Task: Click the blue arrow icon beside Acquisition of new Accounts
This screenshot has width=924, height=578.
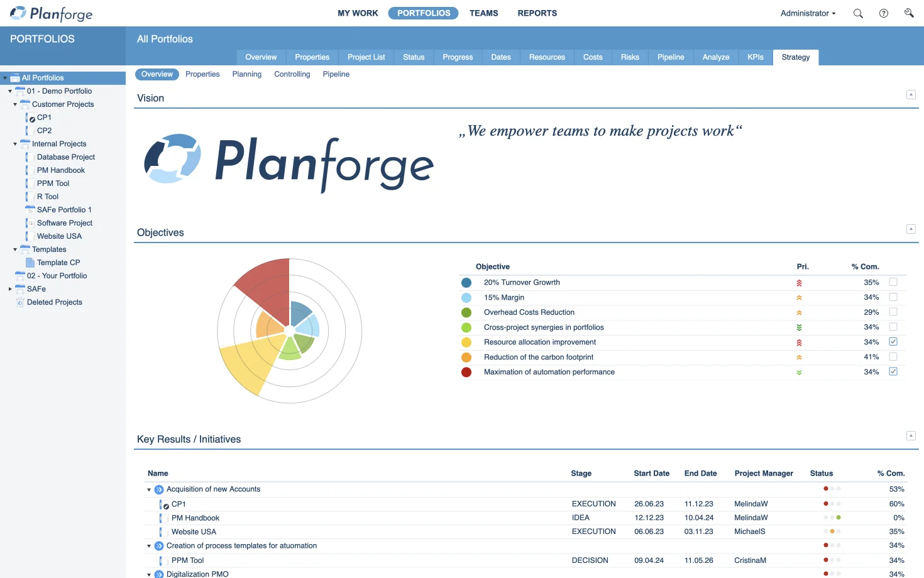Action: [158, 489]
